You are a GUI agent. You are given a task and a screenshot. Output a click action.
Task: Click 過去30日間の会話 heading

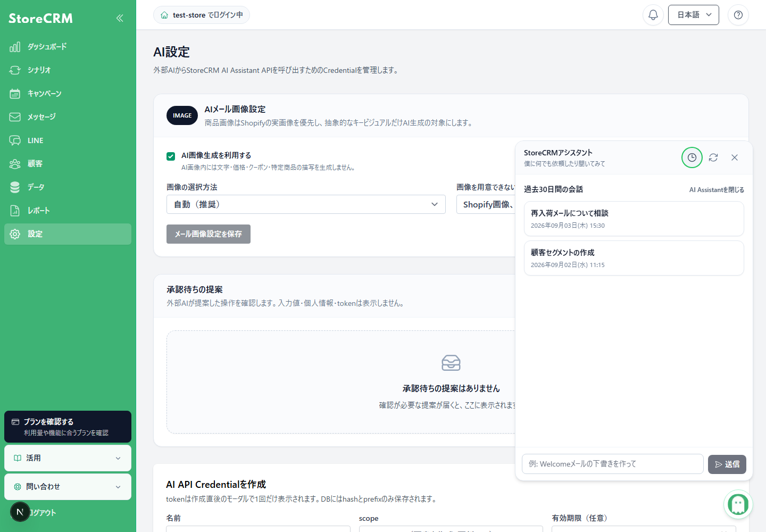553,189
